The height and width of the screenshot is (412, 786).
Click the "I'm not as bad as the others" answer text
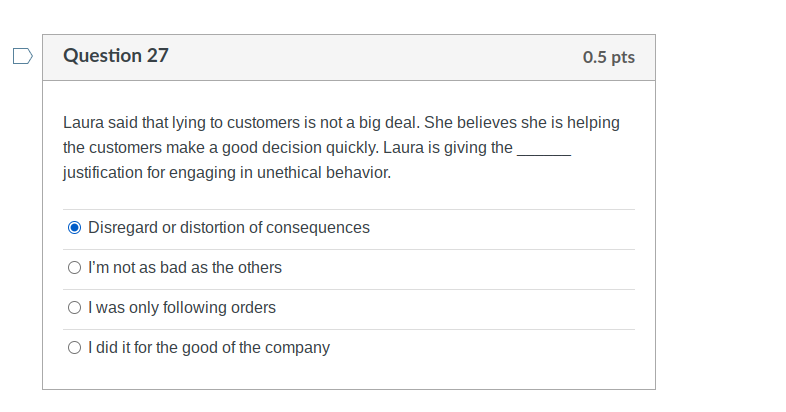pos(185,268)
